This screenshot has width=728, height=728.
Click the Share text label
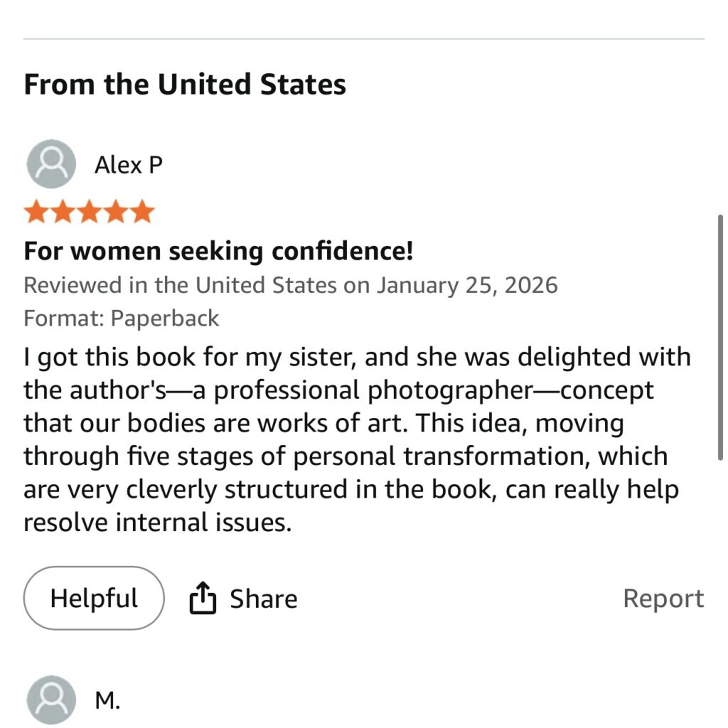point(263,599)
